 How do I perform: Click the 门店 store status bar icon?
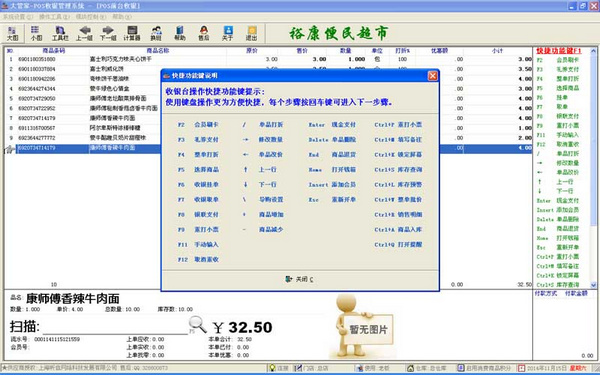pyautogui.click(x=298, y=368)
